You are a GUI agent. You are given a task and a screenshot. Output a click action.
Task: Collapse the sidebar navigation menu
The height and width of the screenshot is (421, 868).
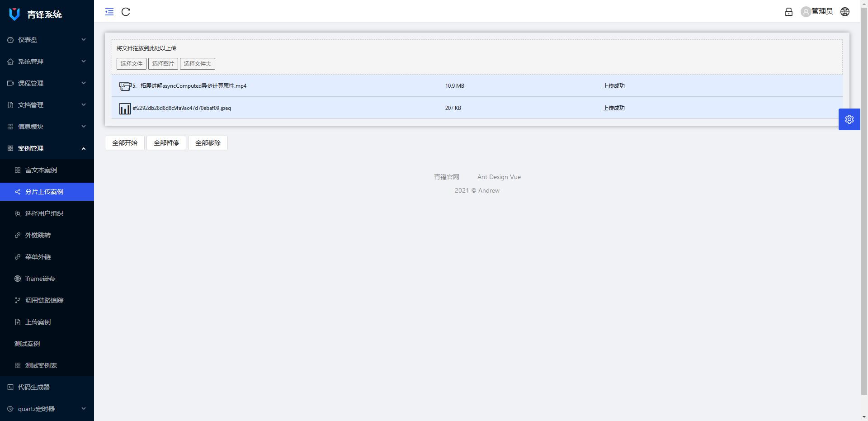[x=109, y=12]
